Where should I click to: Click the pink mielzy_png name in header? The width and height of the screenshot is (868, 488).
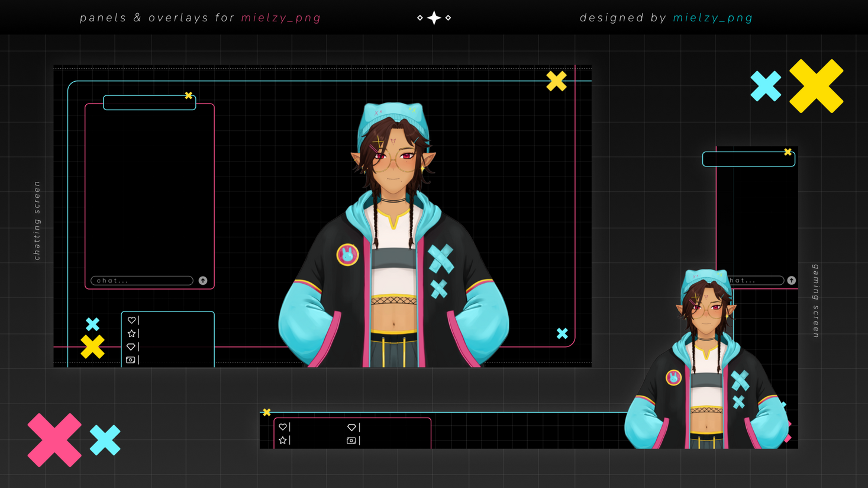pos(281,18)
